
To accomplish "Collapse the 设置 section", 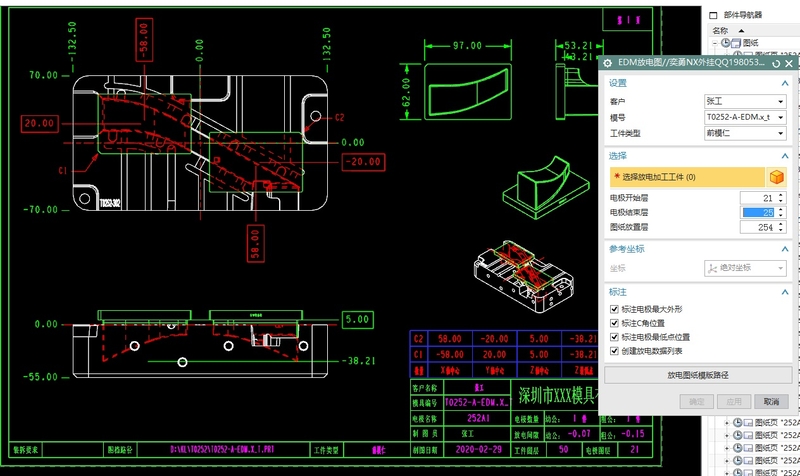I will click(785, 83).
